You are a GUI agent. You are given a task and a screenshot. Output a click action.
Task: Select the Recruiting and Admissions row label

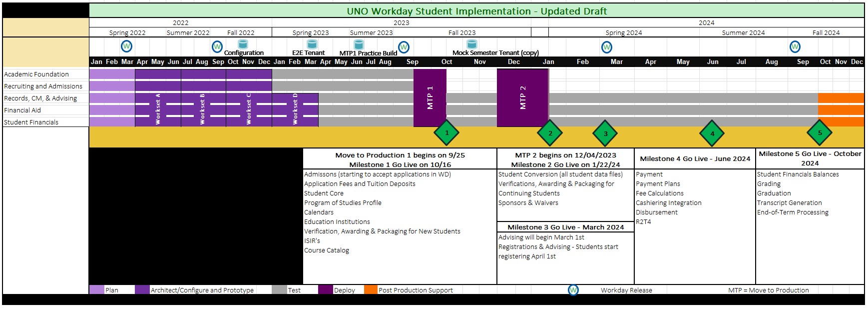[43, 86]
